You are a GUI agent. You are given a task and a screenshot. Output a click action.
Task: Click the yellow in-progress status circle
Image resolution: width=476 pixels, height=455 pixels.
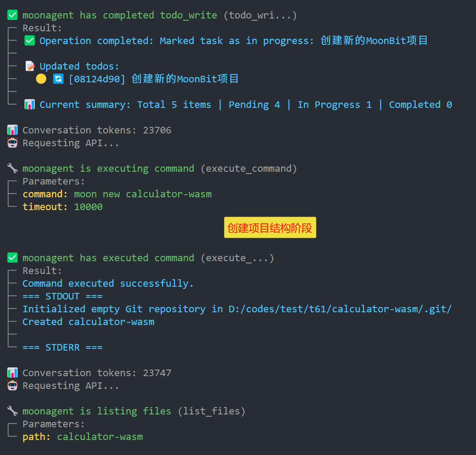41,79
